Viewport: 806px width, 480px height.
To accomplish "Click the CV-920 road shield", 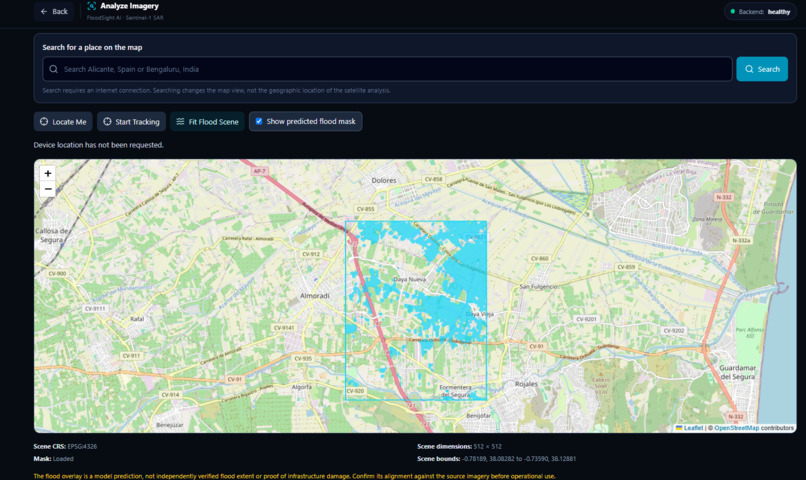I will [x=355, y=391].
